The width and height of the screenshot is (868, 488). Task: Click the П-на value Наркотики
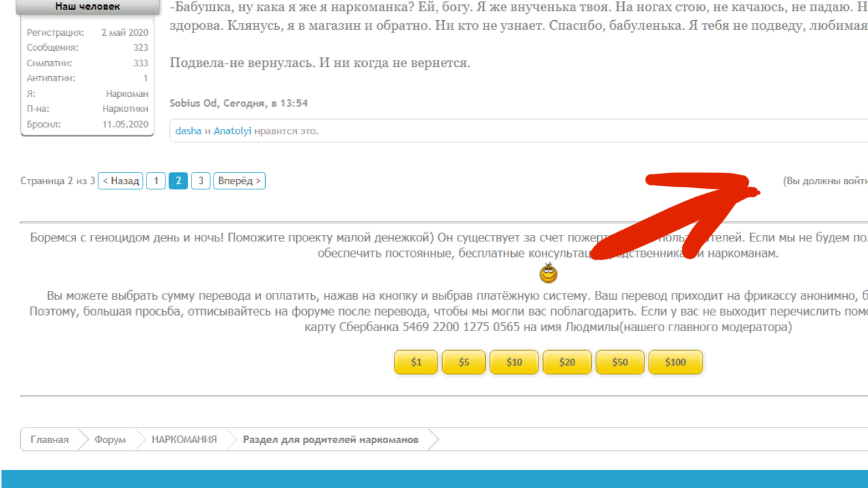point(125,109)
